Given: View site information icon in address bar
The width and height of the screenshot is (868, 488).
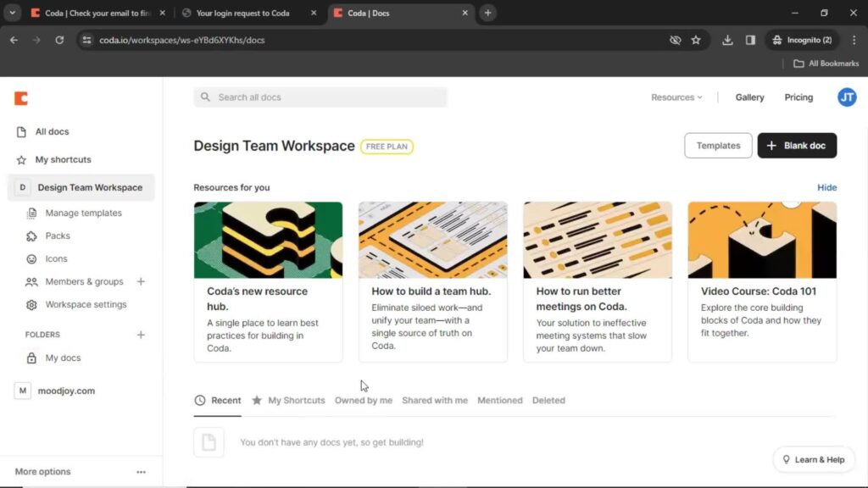Looking at the screenshot, I should pyautogui.click(x=86, y=41).
